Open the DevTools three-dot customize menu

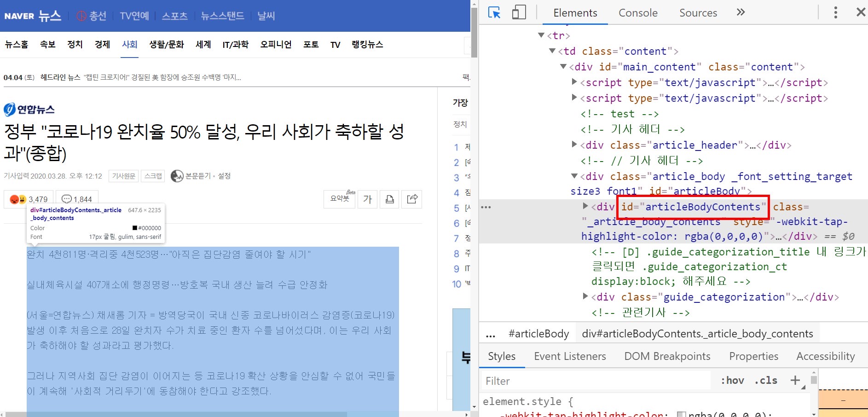(835, 12)
